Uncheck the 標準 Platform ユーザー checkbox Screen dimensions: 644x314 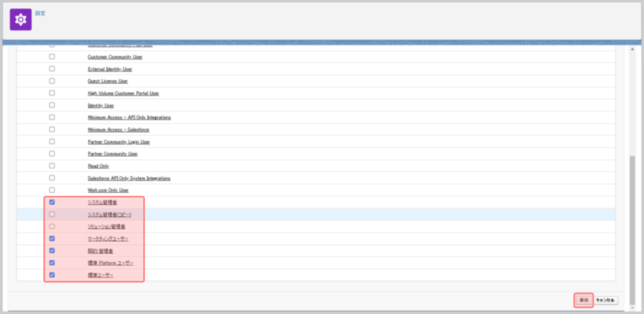52,263
